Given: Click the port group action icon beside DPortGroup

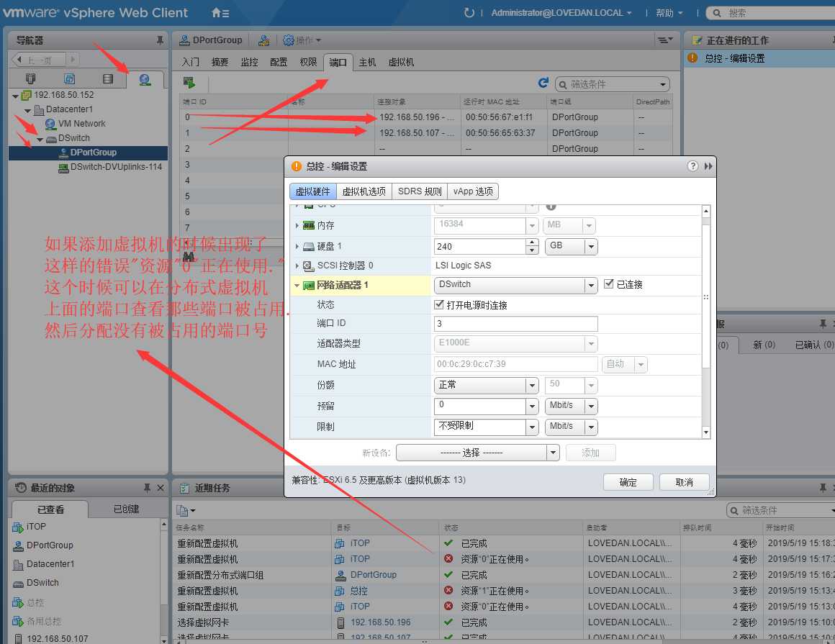Looking at the screenshot, I should (x=263, y=40).
